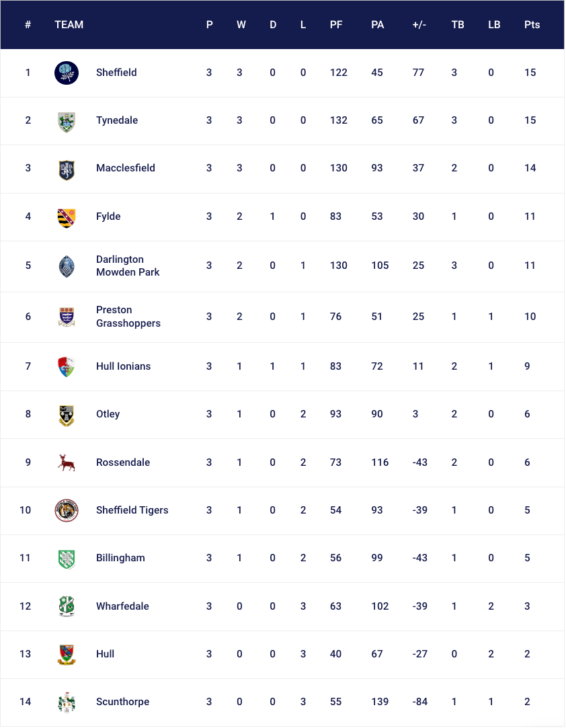Click the Hull club crest icon
The height and width of the screenshot is (728, 566).
[67, 655]
